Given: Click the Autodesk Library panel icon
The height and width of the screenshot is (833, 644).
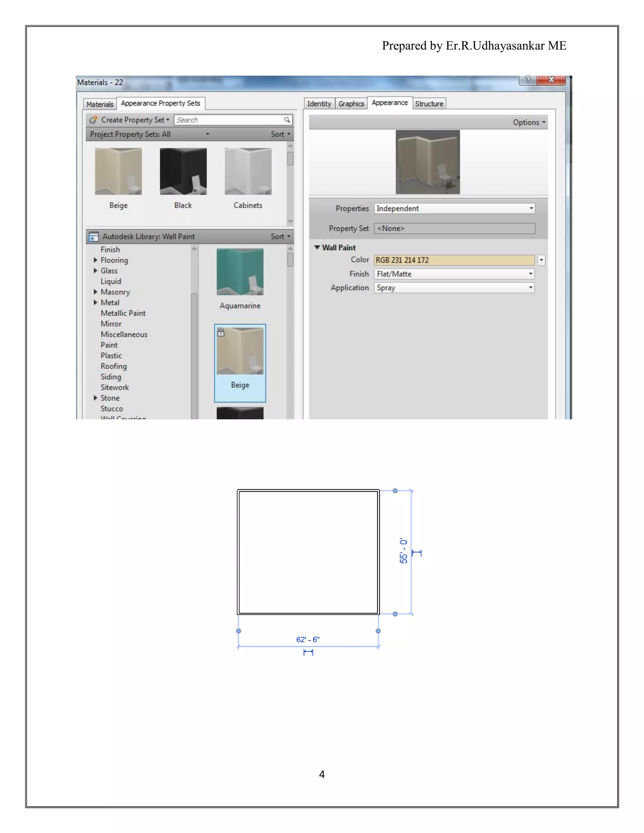Looking at the screenshot, I should [x=93, y=237].
